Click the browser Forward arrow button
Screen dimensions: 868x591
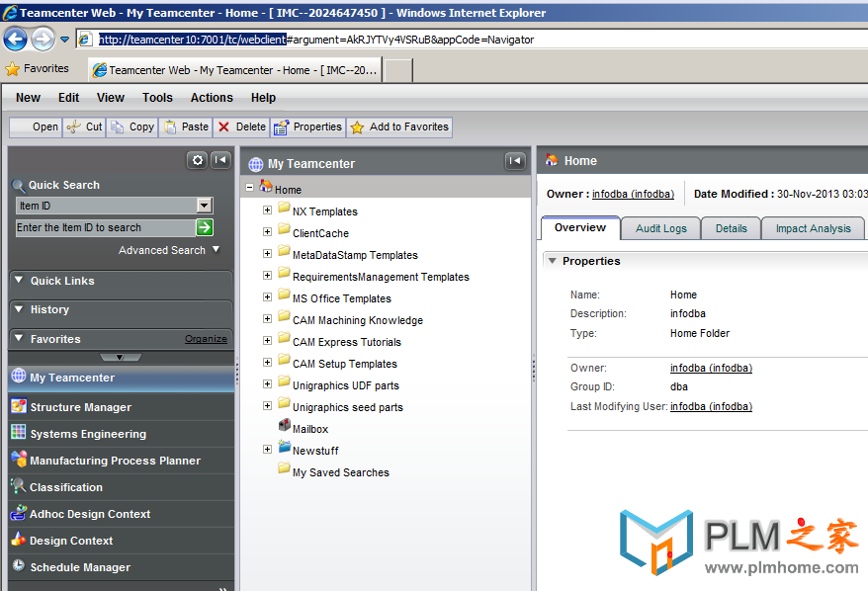43,40
